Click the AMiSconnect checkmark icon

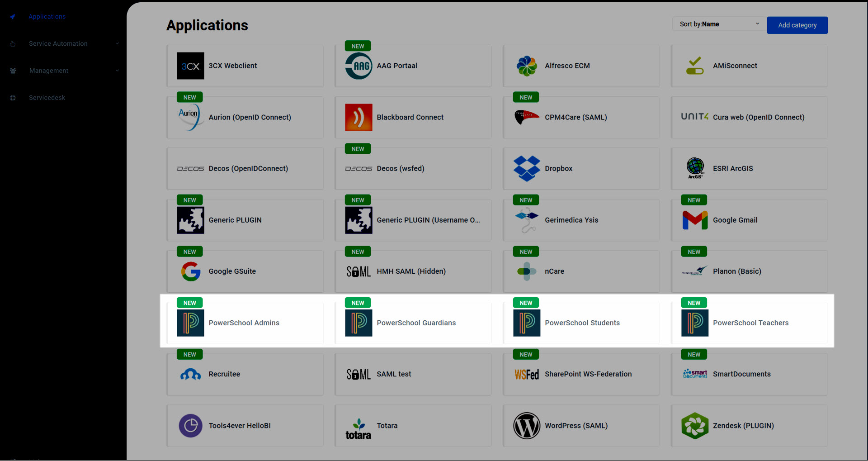[695, 66]
